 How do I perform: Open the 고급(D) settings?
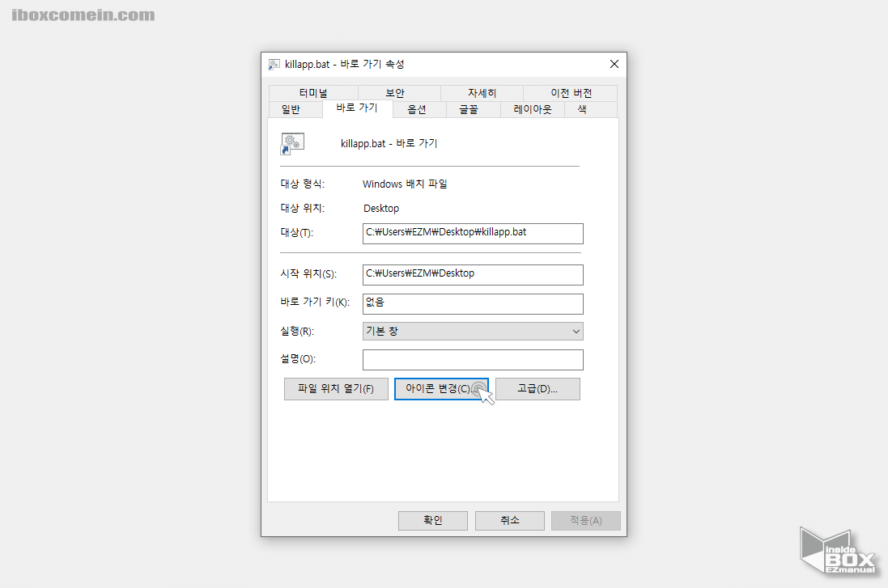pos(537,389)
